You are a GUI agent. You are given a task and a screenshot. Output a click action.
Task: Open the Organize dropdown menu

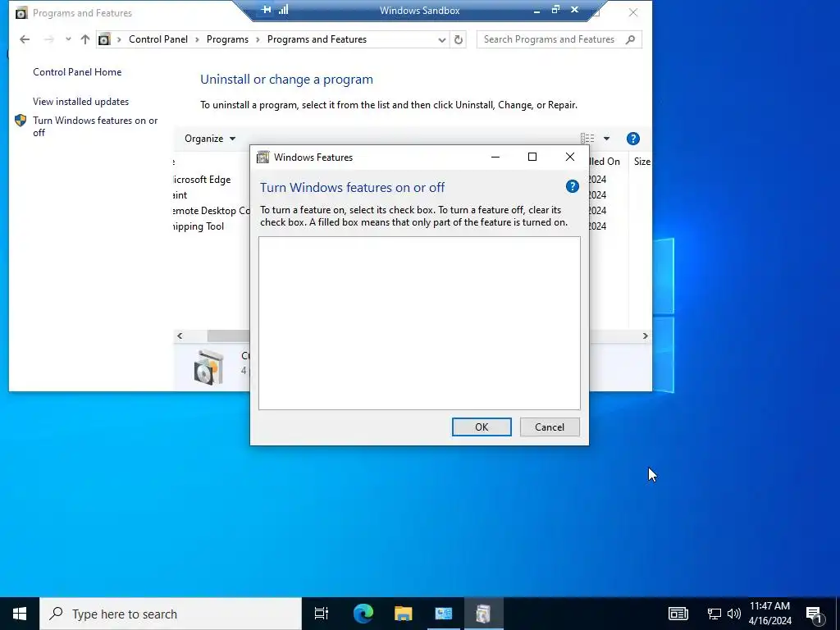(210, 138)
